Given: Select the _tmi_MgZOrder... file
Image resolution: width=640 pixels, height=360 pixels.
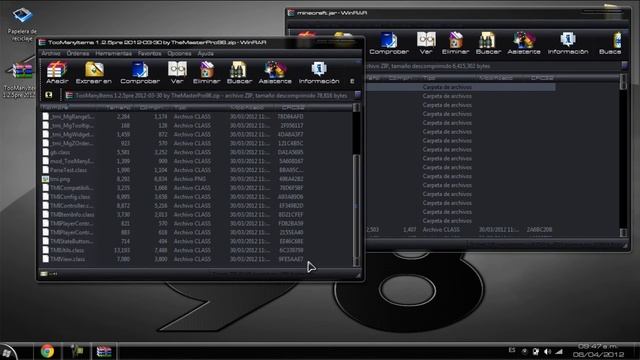Looking at the screenshot, I should 72,143.
